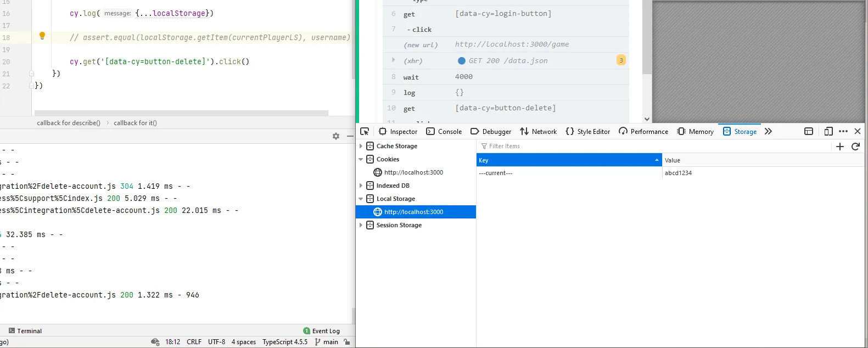Open the Style Editor tab
The height and width of the screenshot is (348, 868).
point(587,131)
